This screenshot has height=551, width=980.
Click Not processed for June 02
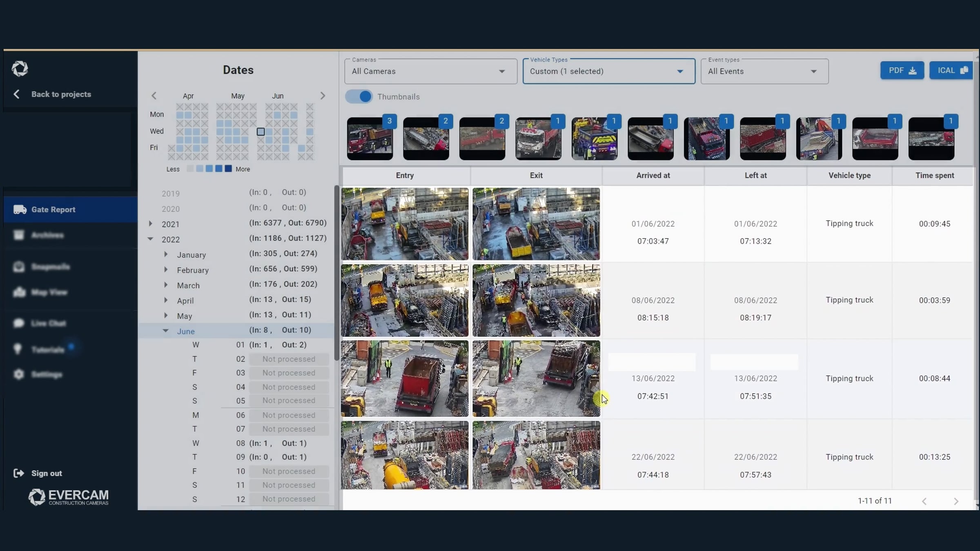click(x=289, y=359)
